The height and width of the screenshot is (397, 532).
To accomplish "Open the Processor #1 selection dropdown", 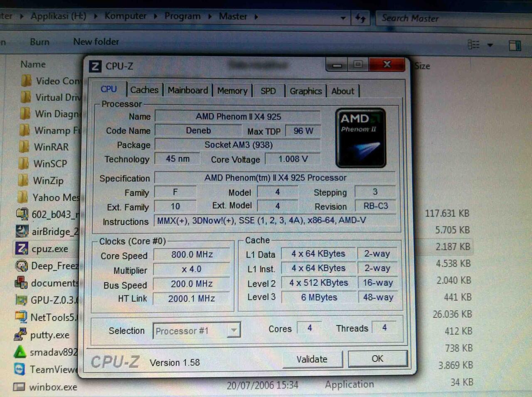I will (x=234, y=331).
